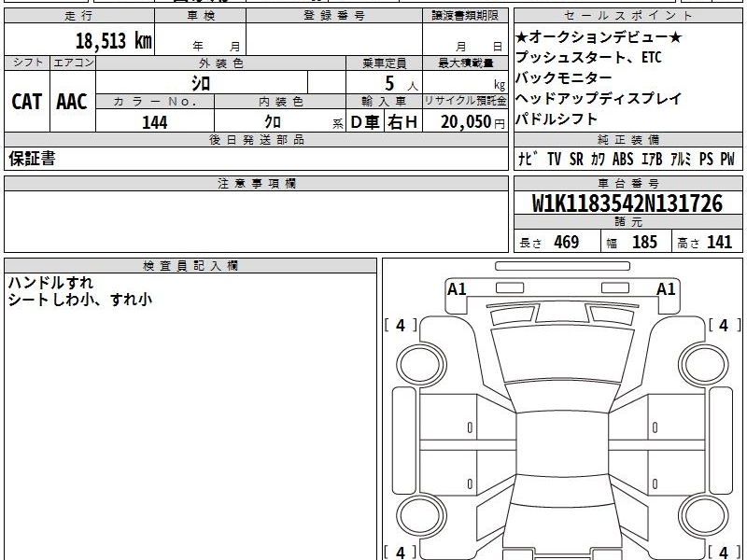Select the 走行 column header
This screenshot has width=747, height=560.
click(79, 16)
